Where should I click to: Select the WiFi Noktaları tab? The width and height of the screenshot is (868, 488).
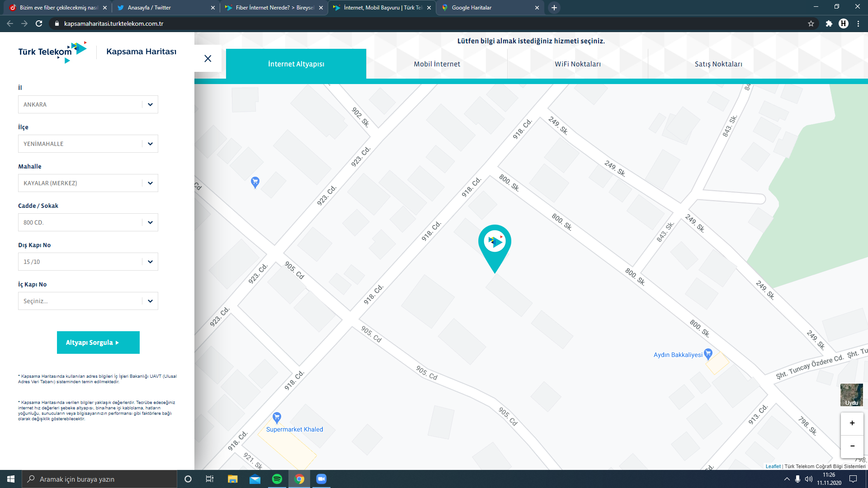pyautogui.click(x=578, y=64)
